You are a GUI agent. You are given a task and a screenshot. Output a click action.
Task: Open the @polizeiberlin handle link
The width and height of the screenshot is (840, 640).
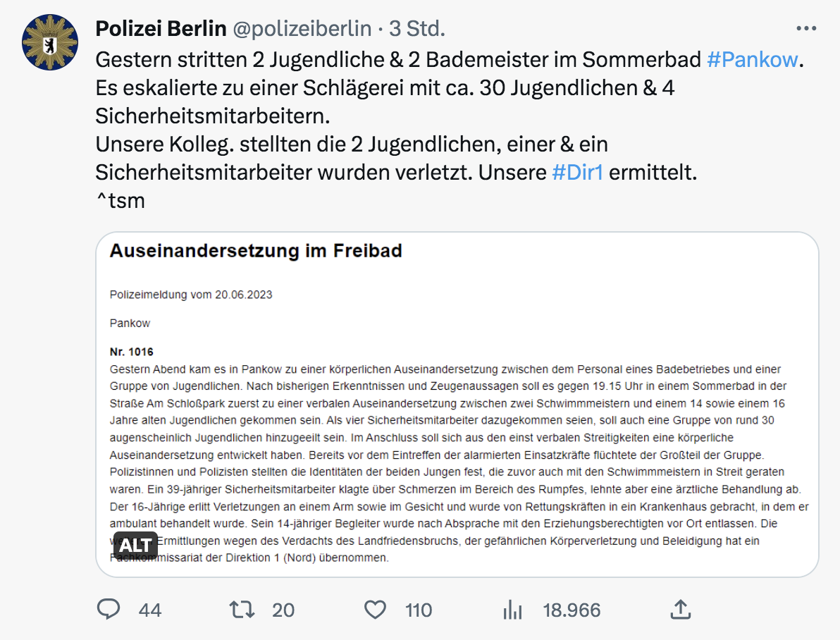tap(303, 29)
